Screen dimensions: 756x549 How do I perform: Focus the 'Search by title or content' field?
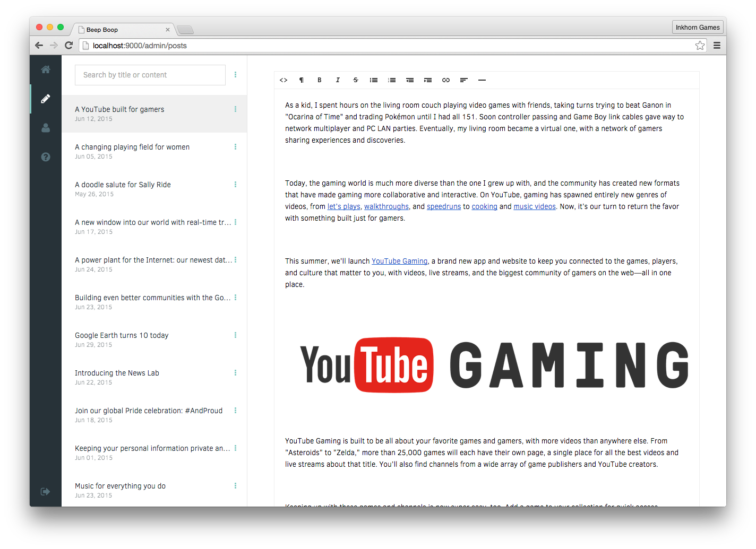pyautogui.click(x=150, y=75)
